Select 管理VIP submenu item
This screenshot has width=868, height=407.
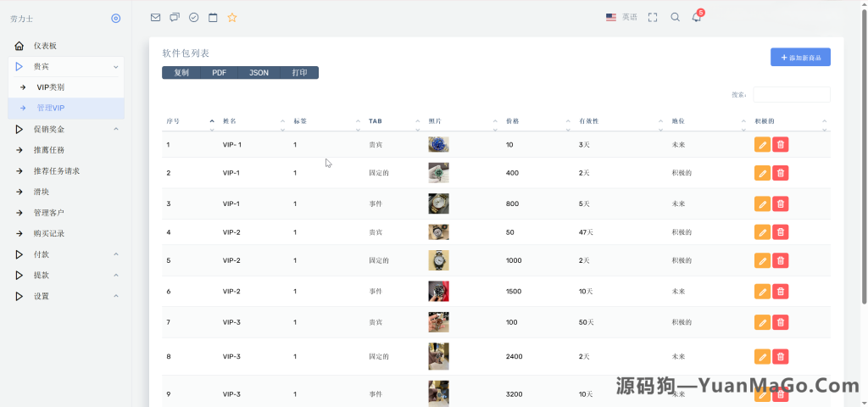coord(66,108)
